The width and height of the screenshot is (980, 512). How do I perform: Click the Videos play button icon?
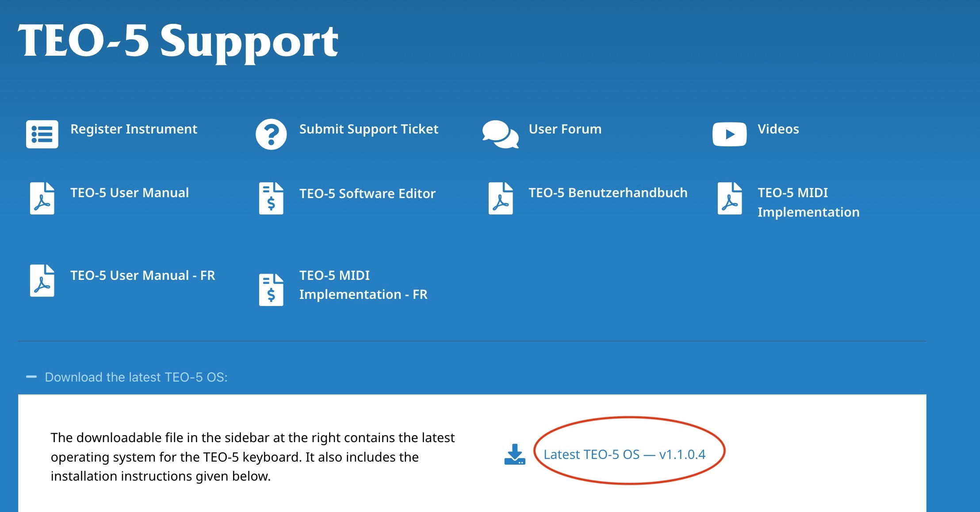(x=729, y=134)
